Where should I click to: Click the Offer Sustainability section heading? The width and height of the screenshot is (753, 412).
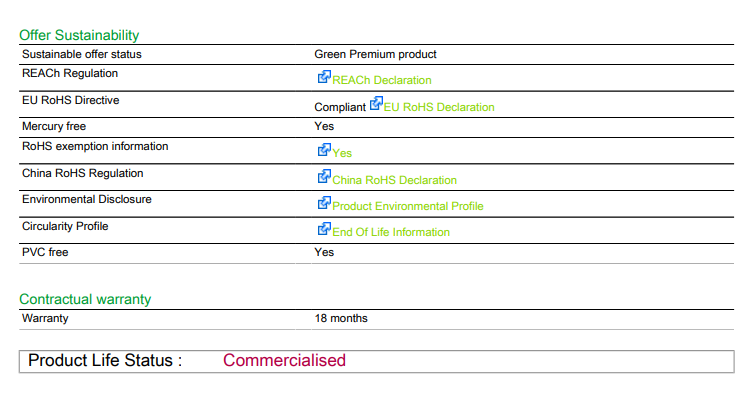79,35
